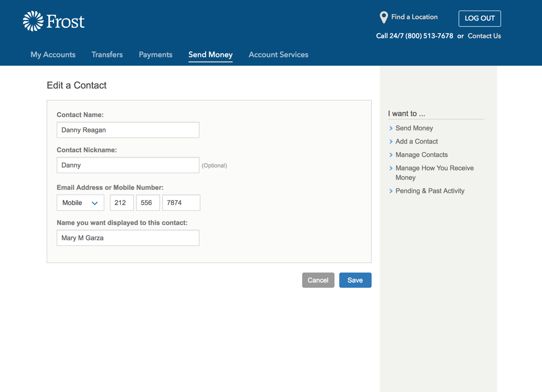Click the location pin icon

coord(384,17)
